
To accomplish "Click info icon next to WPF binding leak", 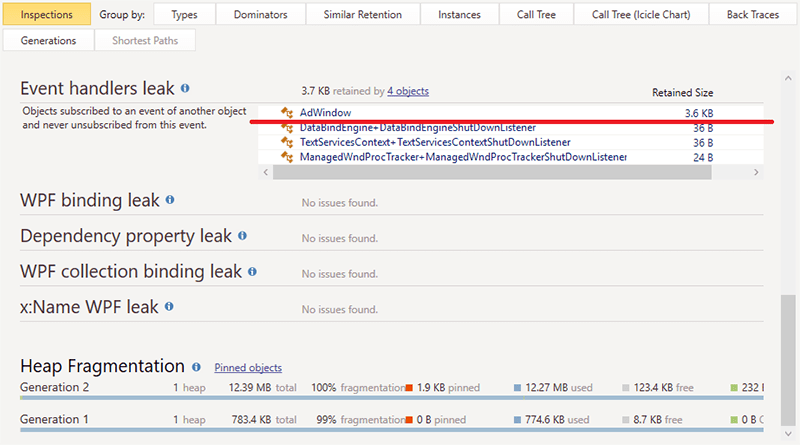I will pyautogui.click(x=170, y=200).
